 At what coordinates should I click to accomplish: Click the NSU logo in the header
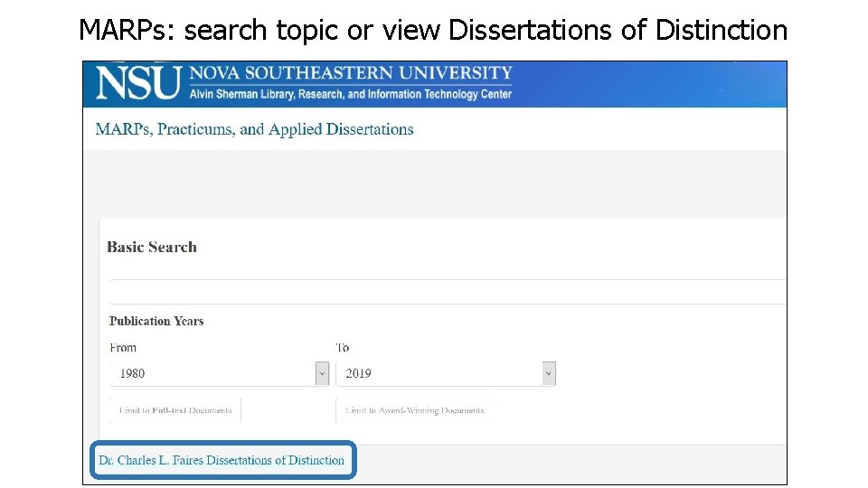point(138,83)
